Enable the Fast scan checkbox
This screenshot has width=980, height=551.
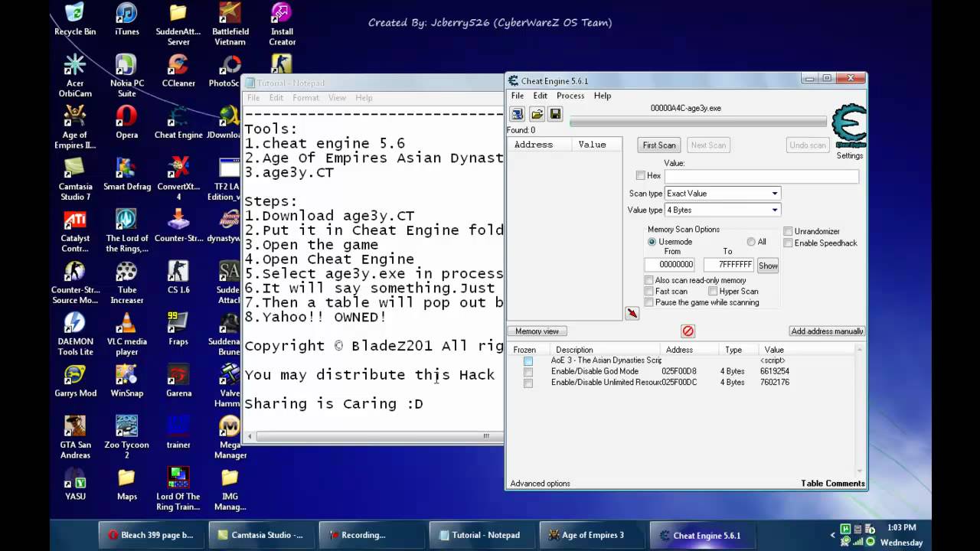(649, 292)
